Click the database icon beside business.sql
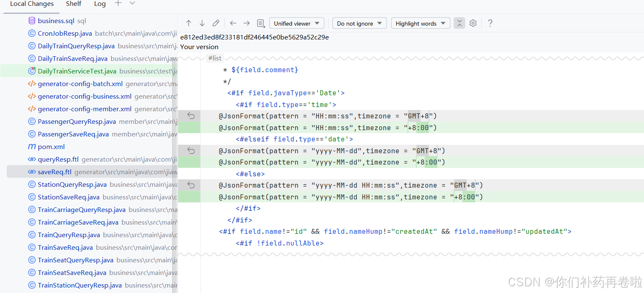 (x=32, y=21)
